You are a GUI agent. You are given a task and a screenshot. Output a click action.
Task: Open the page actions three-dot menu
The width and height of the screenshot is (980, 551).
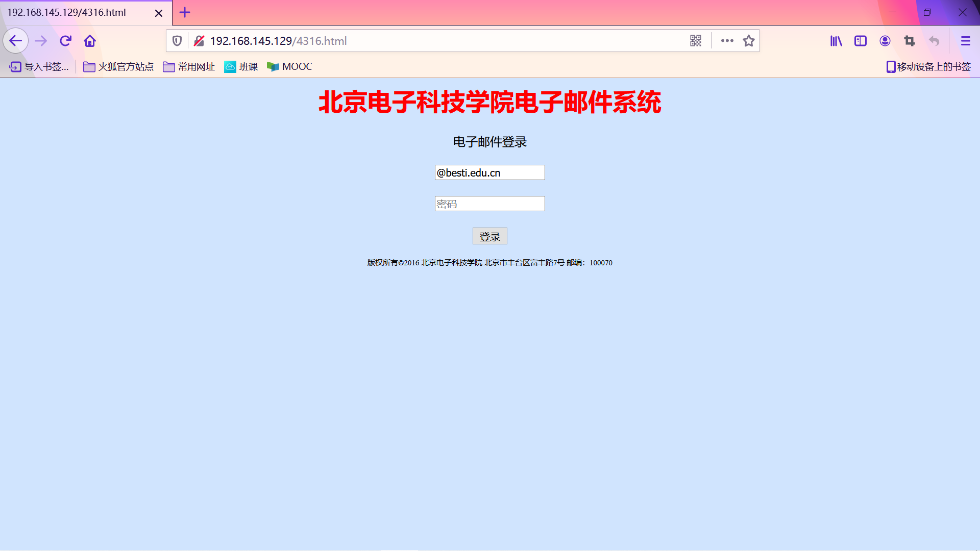point(727,41)
